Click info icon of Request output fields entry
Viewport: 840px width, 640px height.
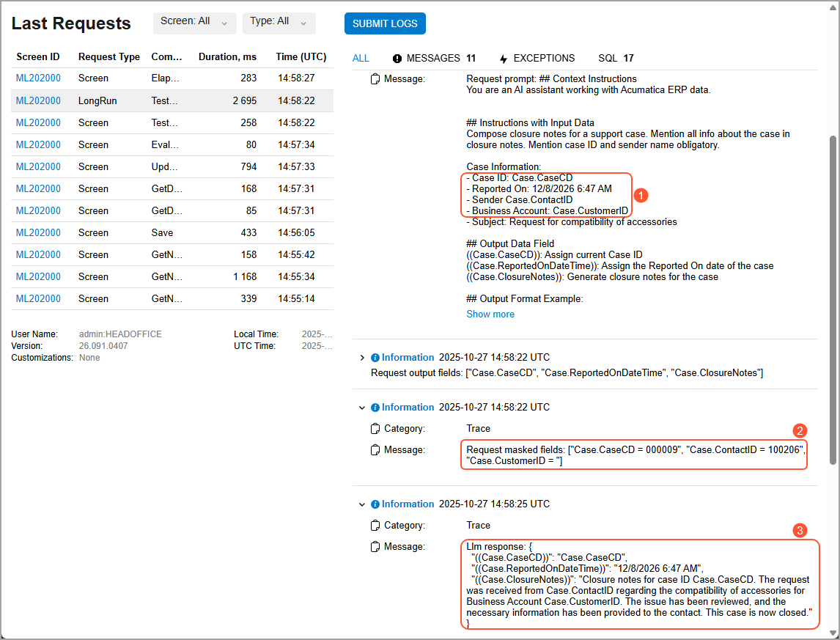[375, 358]
